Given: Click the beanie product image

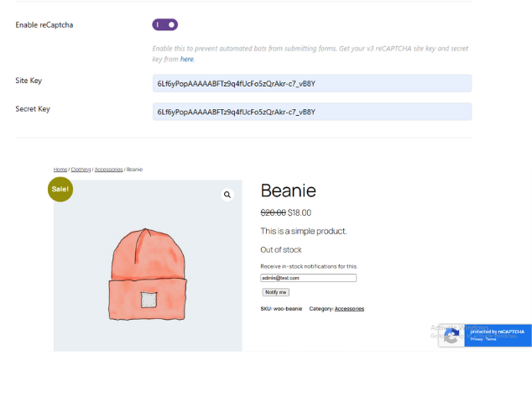Looking at the screenshot, I should coord(148,273).
